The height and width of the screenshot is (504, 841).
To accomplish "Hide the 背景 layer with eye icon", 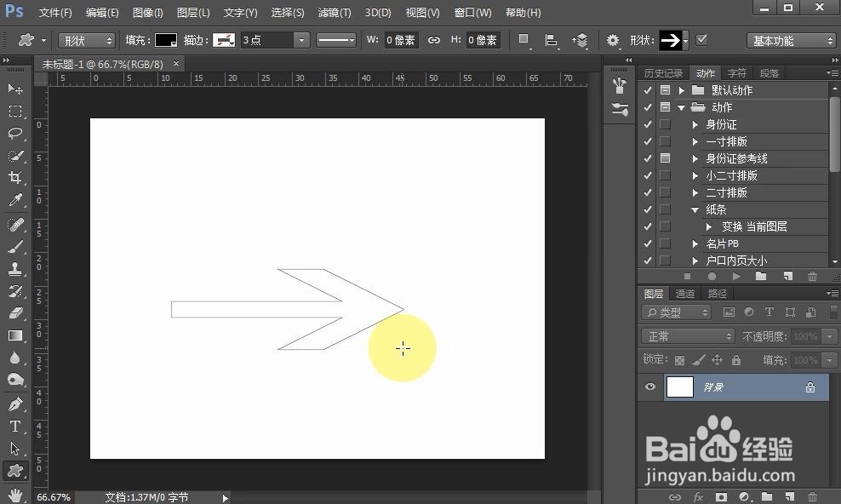I will tap(650, 387).
